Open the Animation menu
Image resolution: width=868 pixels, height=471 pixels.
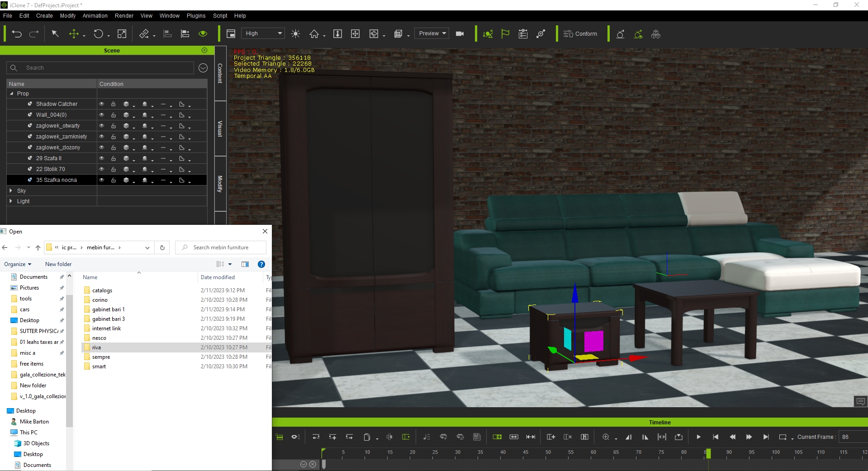tap(95, 15)
